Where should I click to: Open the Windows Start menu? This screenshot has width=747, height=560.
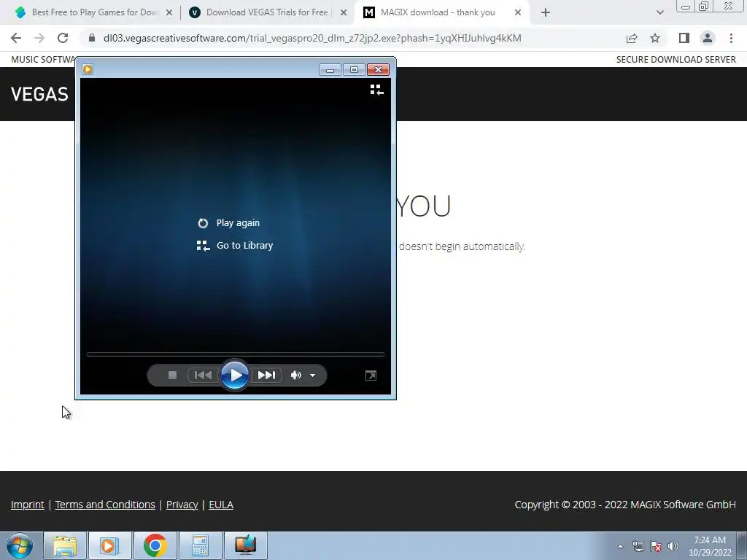(20, 545)
